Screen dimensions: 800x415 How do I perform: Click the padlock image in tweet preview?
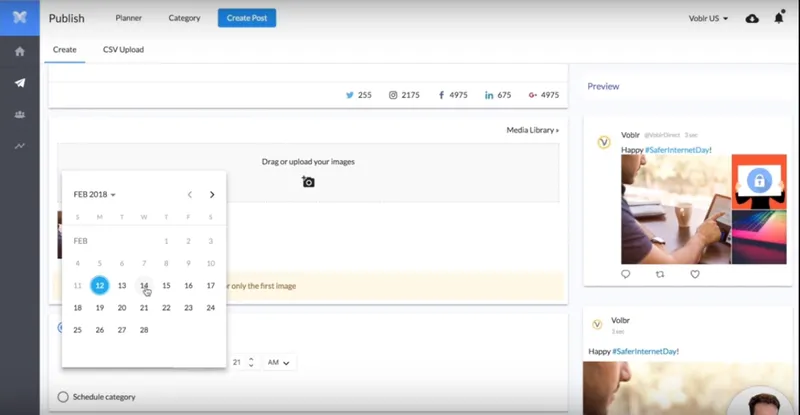pyautogui.click(x=759, y=181)
